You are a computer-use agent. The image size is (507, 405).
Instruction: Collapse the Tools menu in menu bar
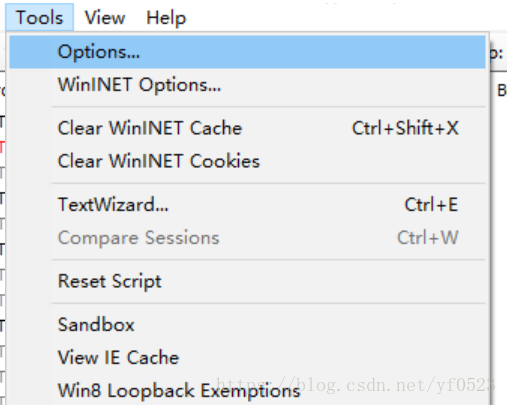(x=39, y=17)
